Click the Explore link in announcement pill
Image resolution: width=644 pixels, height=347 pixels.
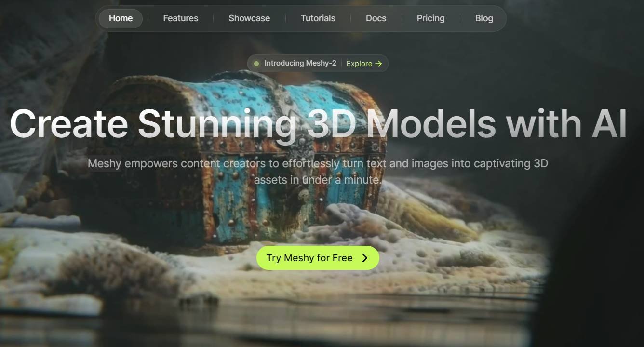[x=364, y=63]
